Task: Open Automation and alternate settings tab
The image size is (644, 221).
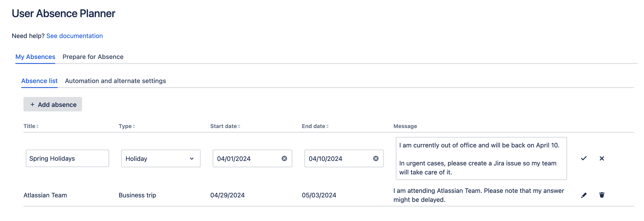Action: tap(115, 81)
